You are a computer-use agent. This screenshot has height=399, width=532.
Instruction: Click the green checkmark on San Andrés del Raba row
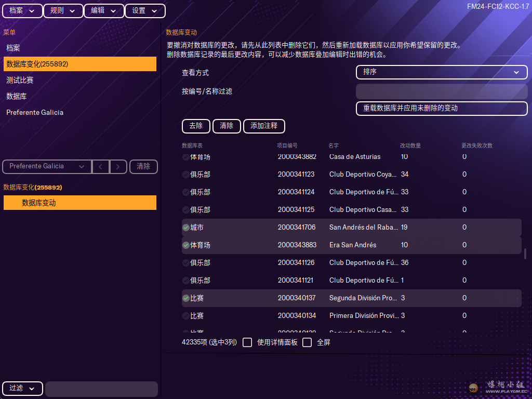(x=186, y=228)
